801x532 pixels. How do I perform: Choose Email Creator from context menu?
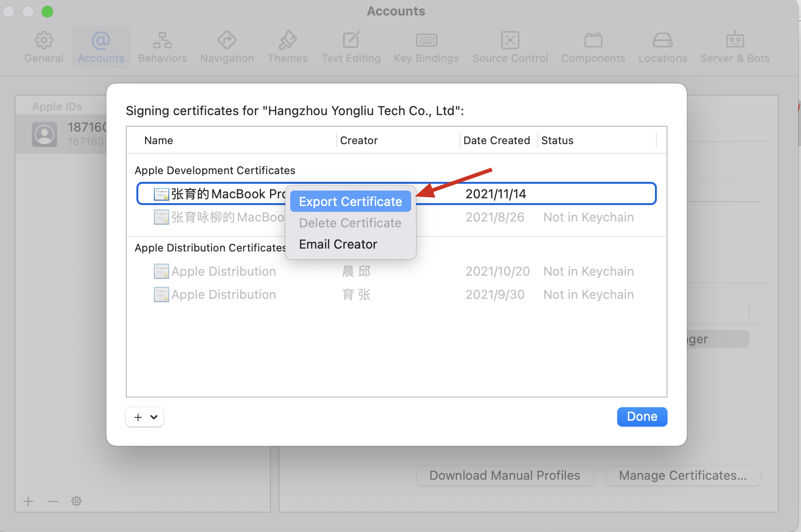[351, 244]
